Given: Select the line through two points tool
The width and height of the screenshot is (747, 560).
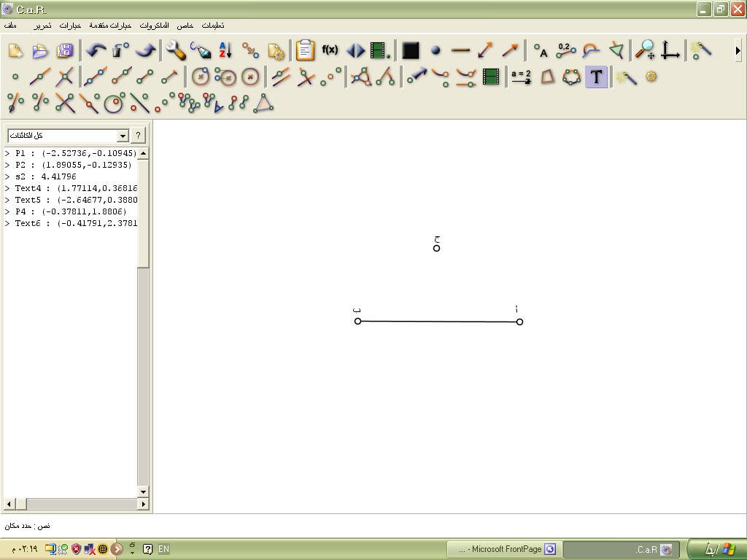Looking at the screenshot, I should (96, 77).
